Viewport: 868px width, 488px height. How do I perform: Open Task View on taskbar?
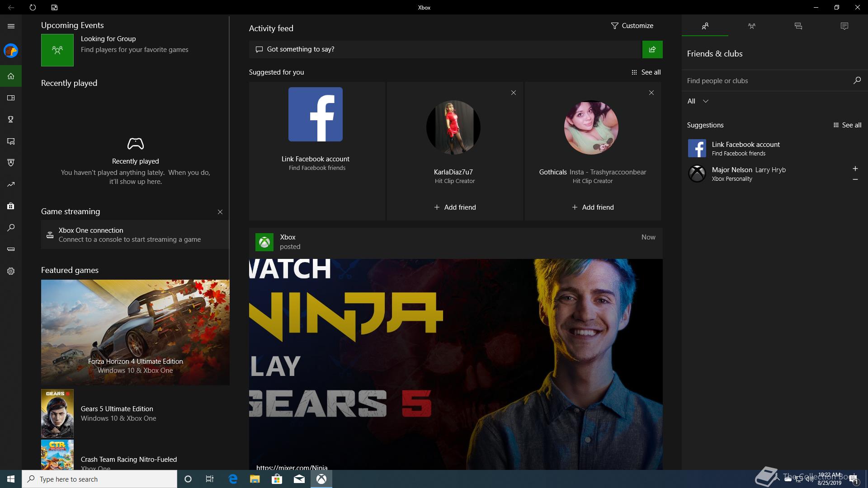[x=210, y=479]
